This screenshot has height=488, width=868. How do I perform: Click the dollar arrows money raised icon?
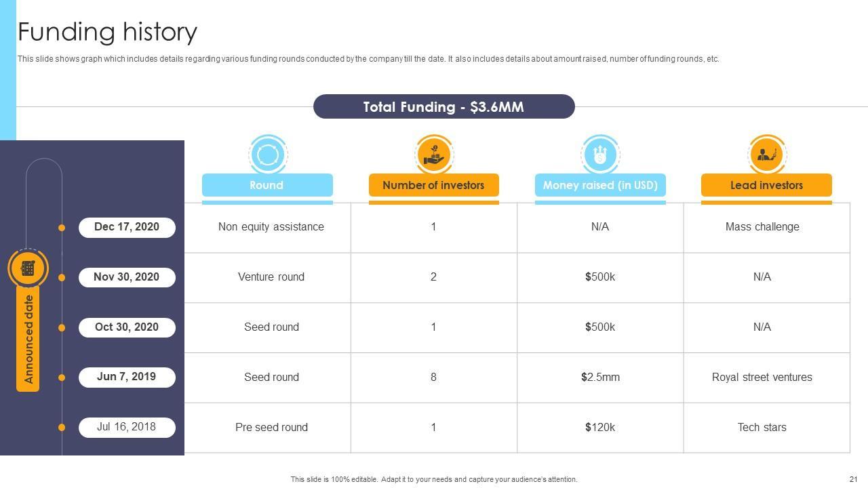[x=600, y=155]
